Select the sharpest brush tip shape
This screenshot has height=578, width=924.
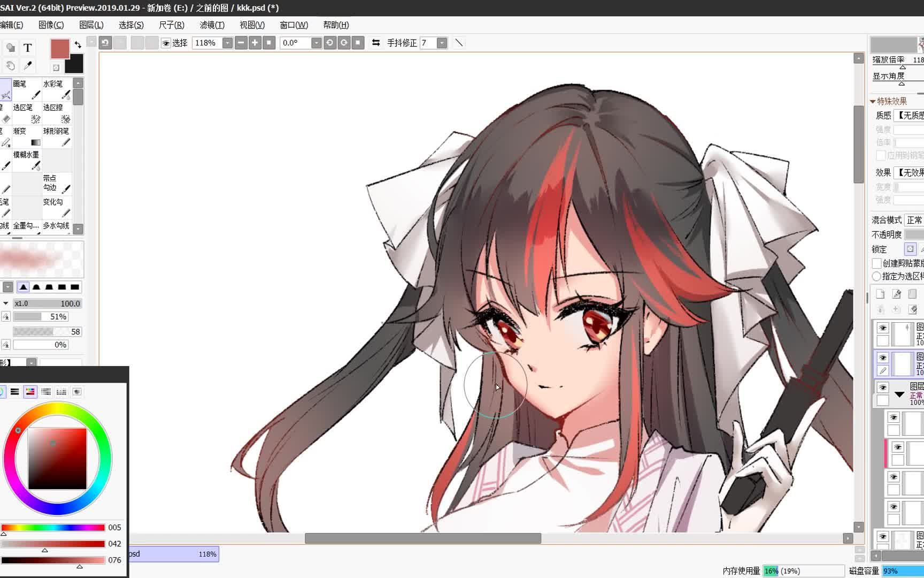(24, 287)
